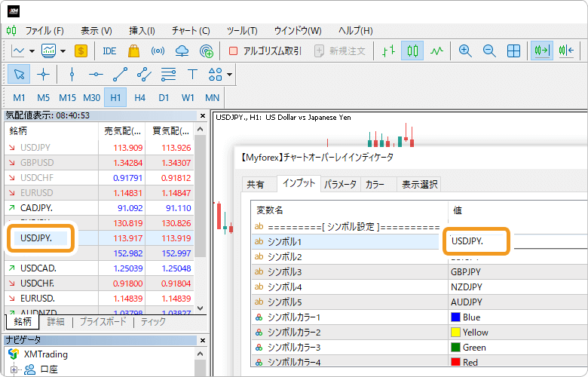Open the IDE MetaEditor button
Viewport: 588px width, 377px height.
coord(109,51)
